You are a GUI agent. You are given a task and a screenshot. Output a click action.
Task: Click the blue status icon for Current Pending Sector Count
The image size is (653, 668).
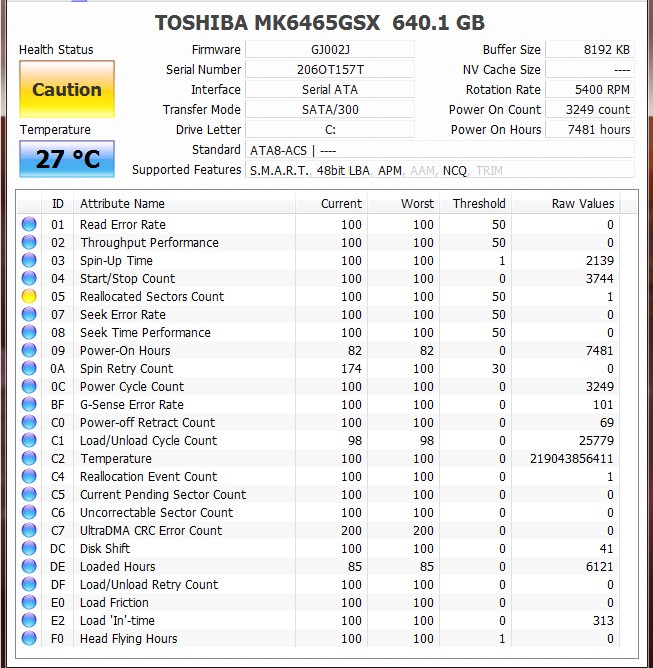pos(29,494)
